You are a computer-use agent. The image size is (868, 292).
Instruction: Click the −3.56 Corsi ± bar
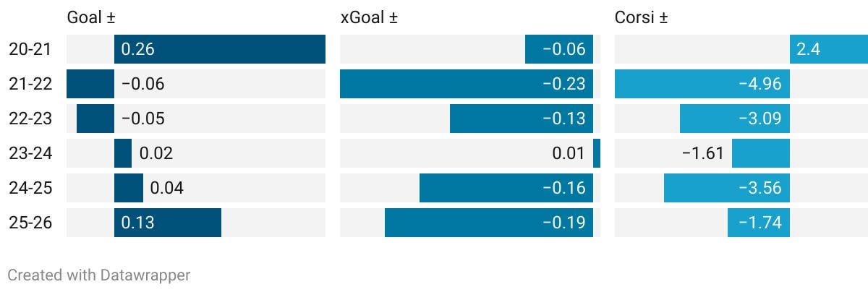click(x=726, y=188)
